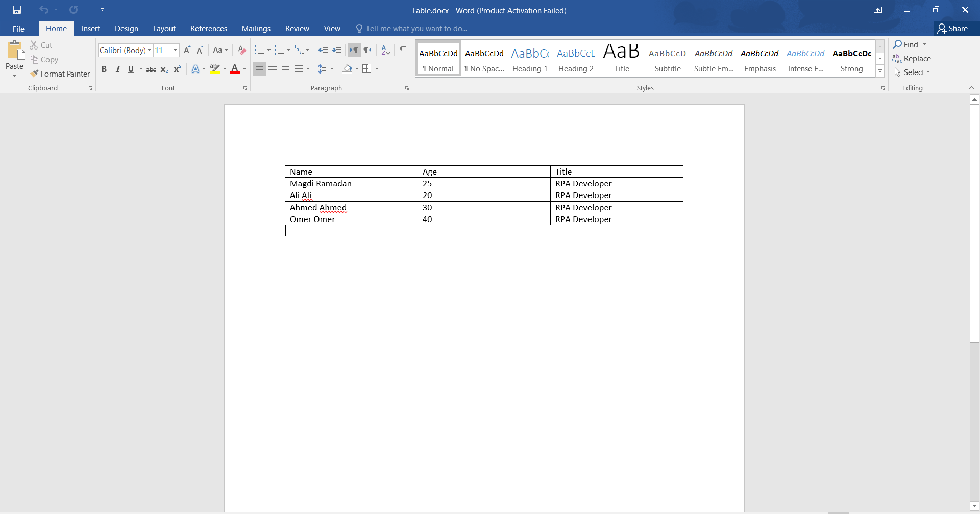Click the Clear All Formatting icon
Image resolution: width=980 pixels, height=514 pixels.
click(242, 50)
